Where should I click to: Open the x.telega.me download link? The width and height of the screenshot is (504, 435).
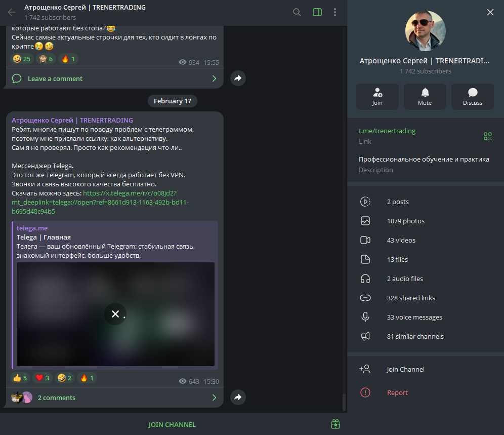[x=100, y=203]
